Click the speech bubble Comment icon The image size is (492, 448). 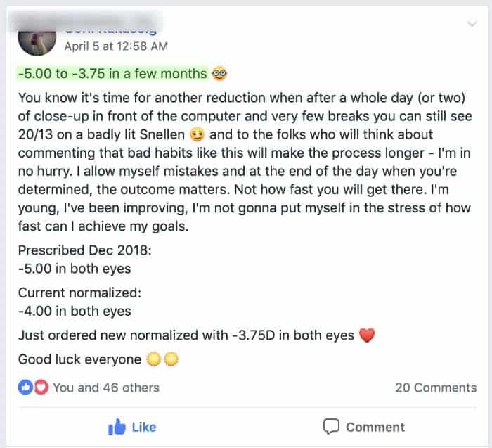331,427
